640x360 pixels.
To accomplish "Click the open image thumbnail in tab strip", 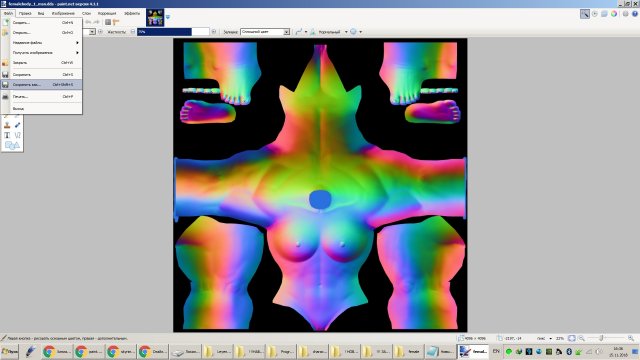I will click(155, 18).
